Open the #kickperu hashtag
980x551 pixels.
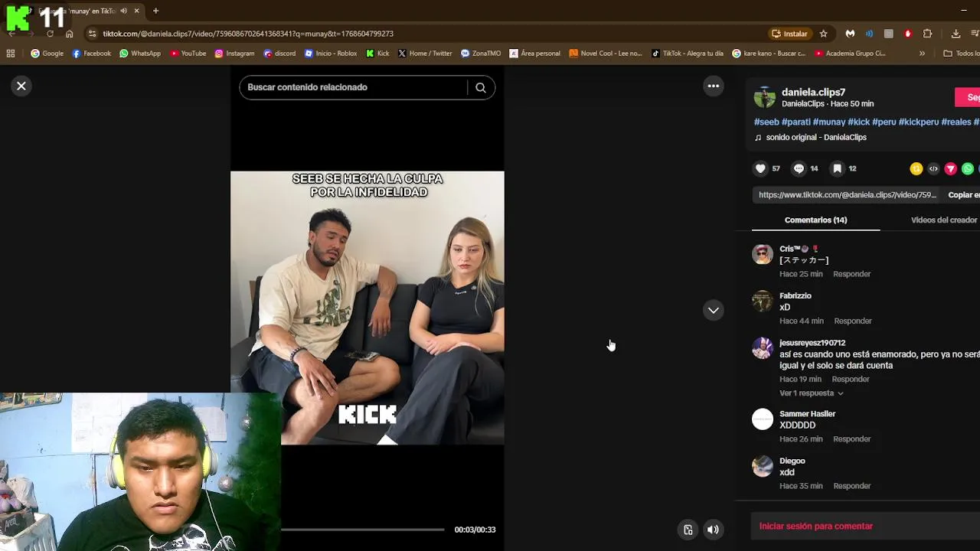pos(919,122)
